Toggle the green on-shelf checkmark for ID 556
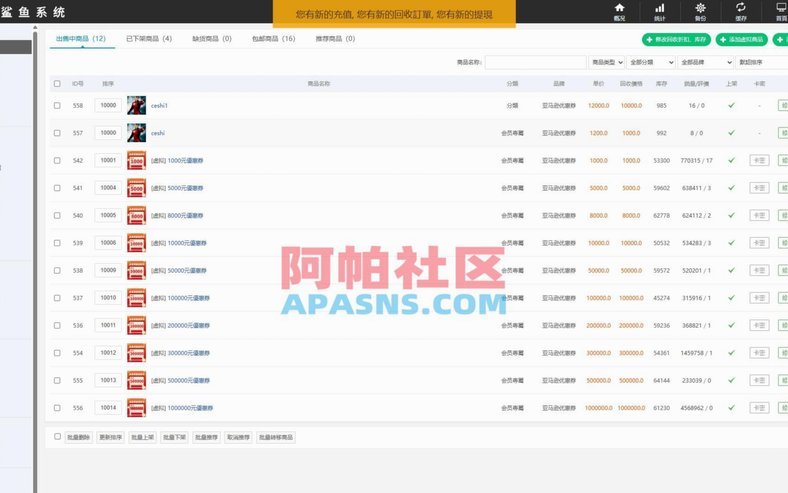This screenshot has width=788, height=493. pos(731,408)
